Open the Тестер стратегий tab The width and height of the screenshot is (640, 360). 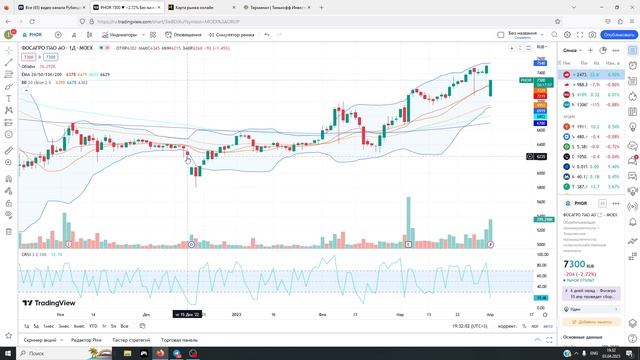coord(131,340)
